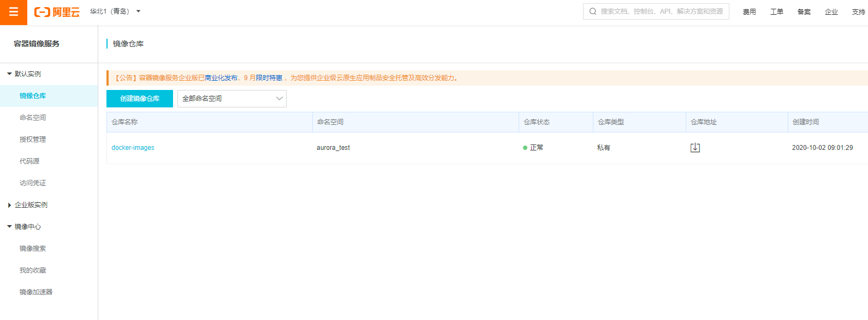
Task: Open the 华北1（青岛）region selector
Action: click(115, 11)
